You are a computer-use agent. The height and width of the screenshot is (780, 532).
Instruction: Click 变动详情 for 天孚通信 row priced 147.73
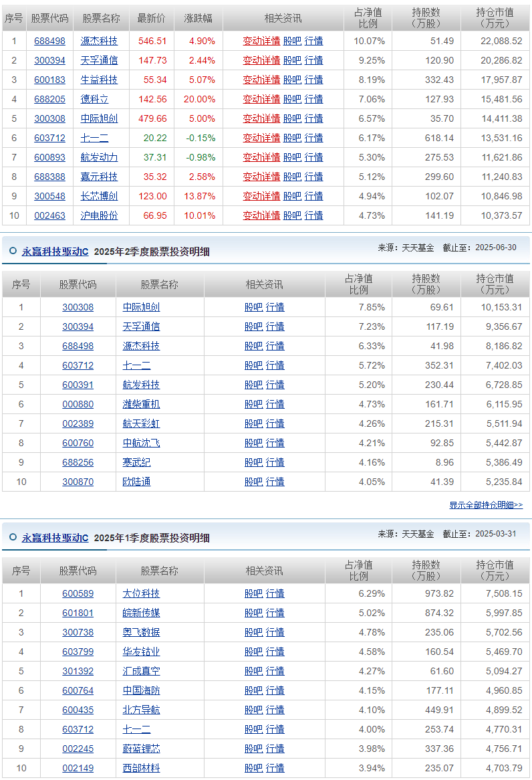261,61
